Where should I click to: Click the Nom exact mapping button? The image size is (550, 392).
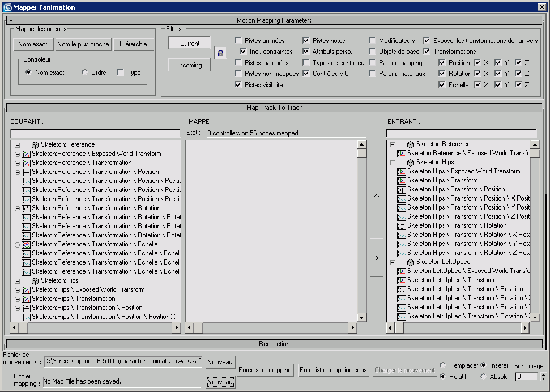pos(33,44)
